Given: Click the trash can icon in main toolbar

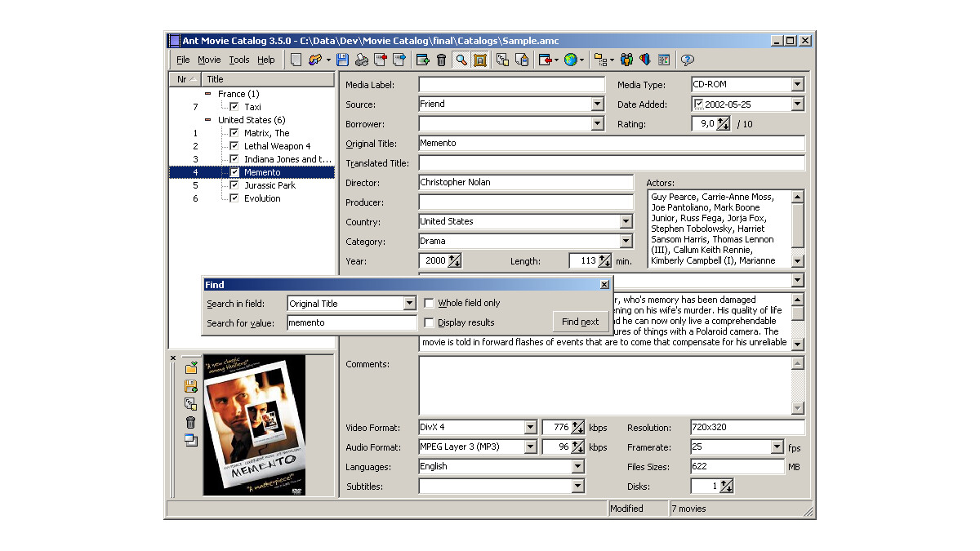Looking at the screenshot, I should pyautogui.click(x=441, y=60).
